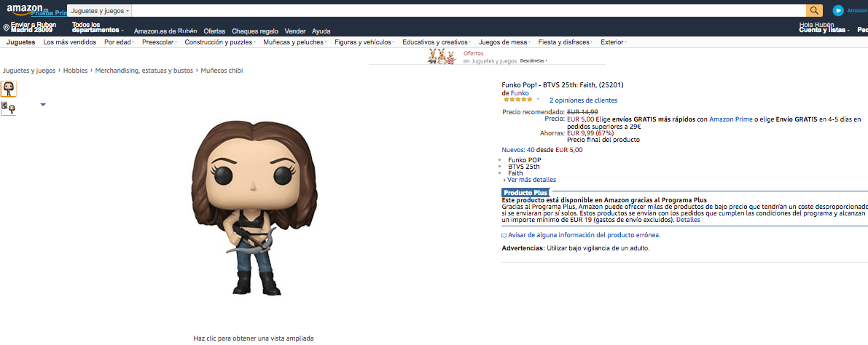Click inside the search text field
The height and width of the screenshot is (345, 868).
point(469,10)
